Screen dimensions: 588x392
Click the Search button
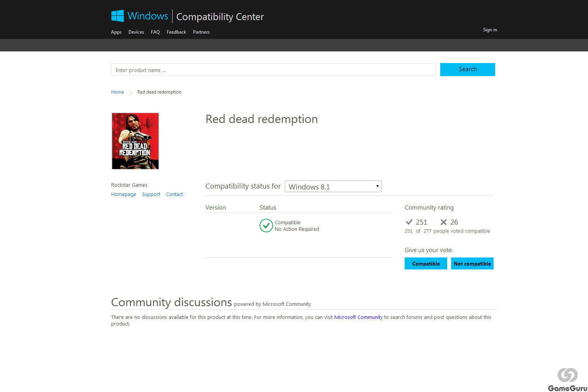pyautogui.click(x=468, y=70)
